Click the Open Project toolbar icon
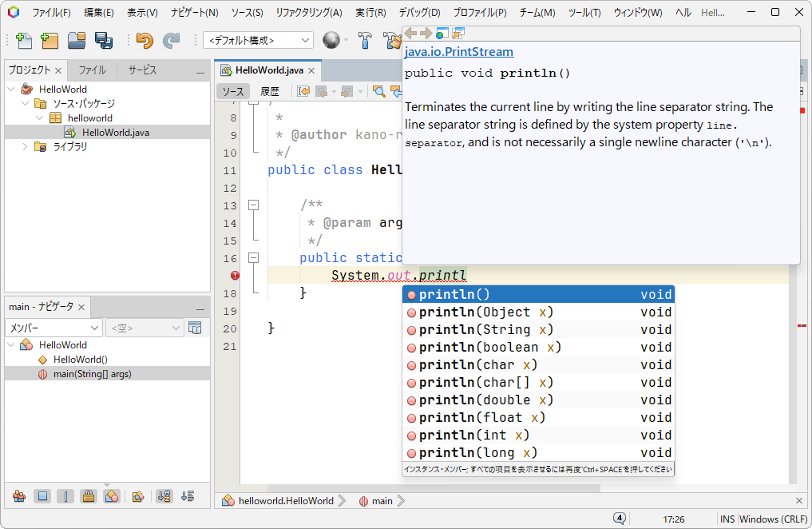812x529 pixels. [x=77, y=41]
